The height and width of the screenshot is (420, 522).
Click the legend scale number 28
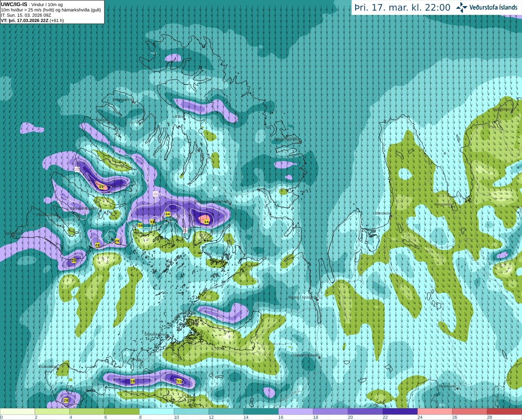(x=489, y=418)
